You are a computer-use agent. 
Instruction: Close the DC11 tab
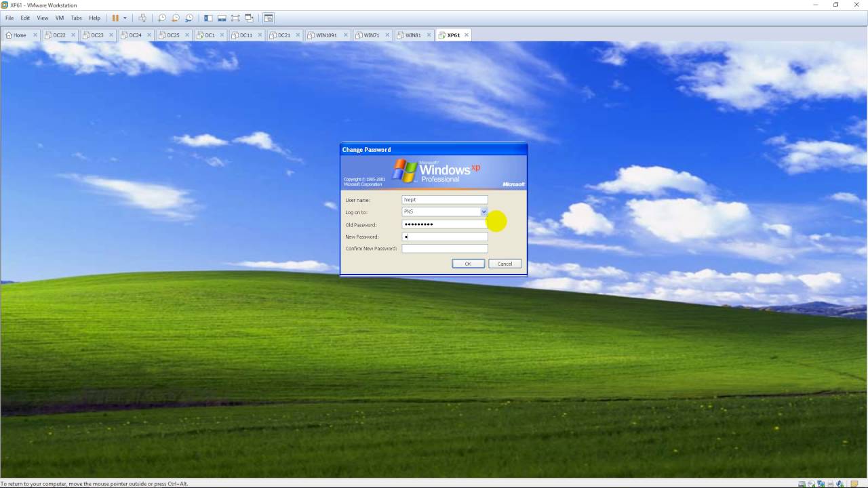[x=260, y=35]
